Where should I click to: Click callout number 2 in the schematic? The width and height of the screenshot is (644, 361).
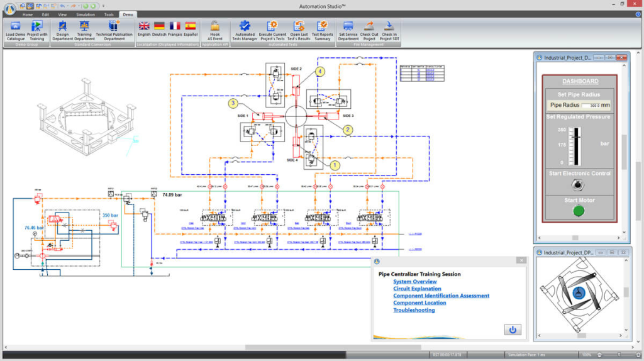pyautogui.click(x=347, y=130)
